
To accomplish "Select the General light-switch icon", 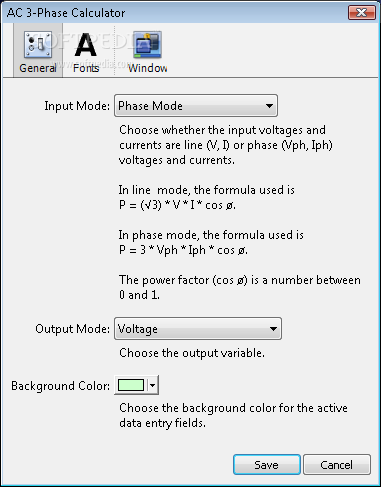I will (x=38, y=44).
